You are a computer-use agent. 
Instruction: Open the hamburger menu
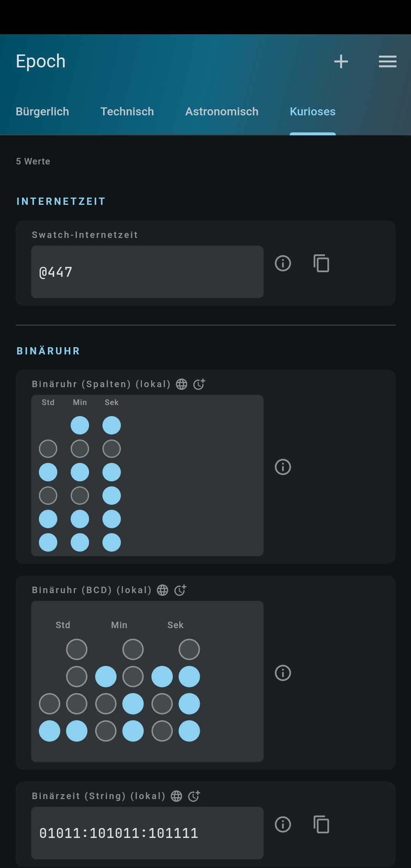[x=387, y=61]
